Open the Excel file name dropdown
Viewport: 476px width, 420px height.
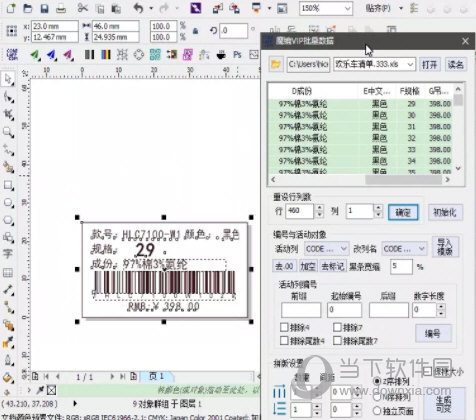[410, 64]
